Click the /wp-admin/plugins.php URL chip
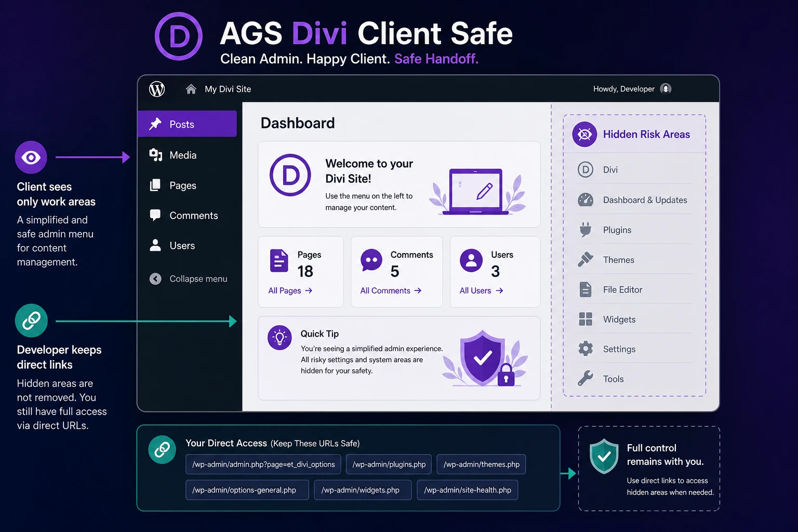 [389, 464]
